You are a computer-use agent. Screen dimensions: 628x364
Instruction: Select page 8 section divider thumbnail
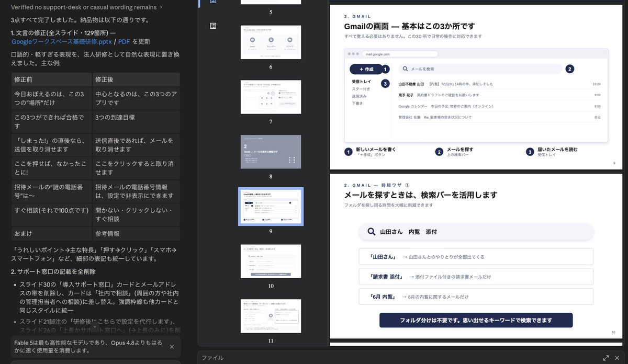coord(271,152)
